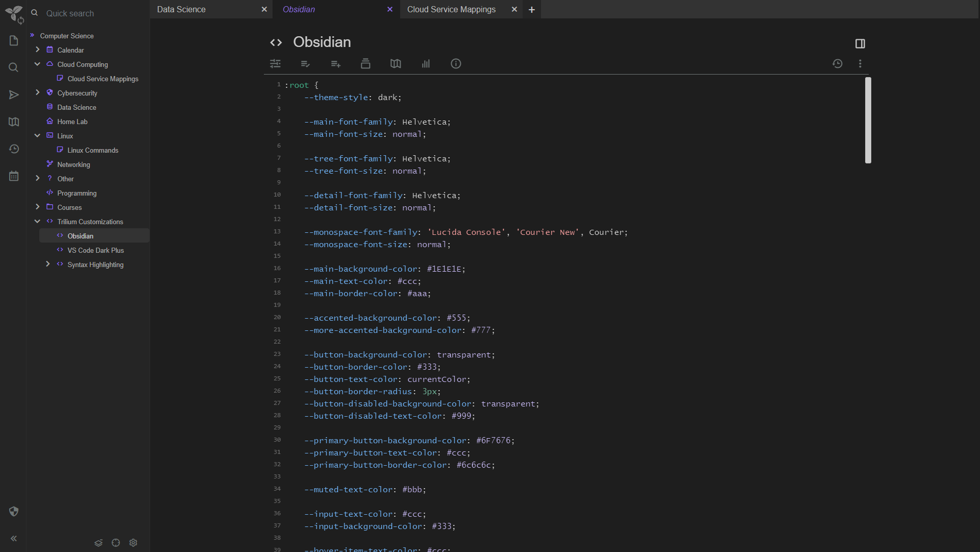Screen dimensions: 980x552
Task: Collapse the Linux tree node
Action: [37, 135]
